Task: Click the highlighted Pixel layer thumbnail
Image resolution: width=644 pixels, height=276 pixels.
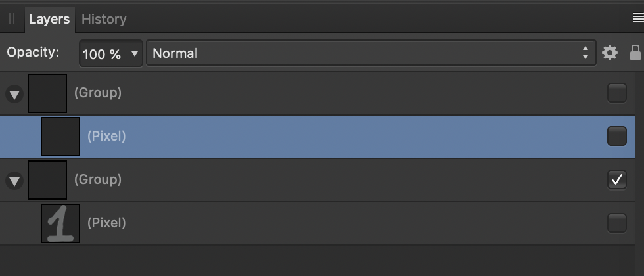Action: [60, 137]
